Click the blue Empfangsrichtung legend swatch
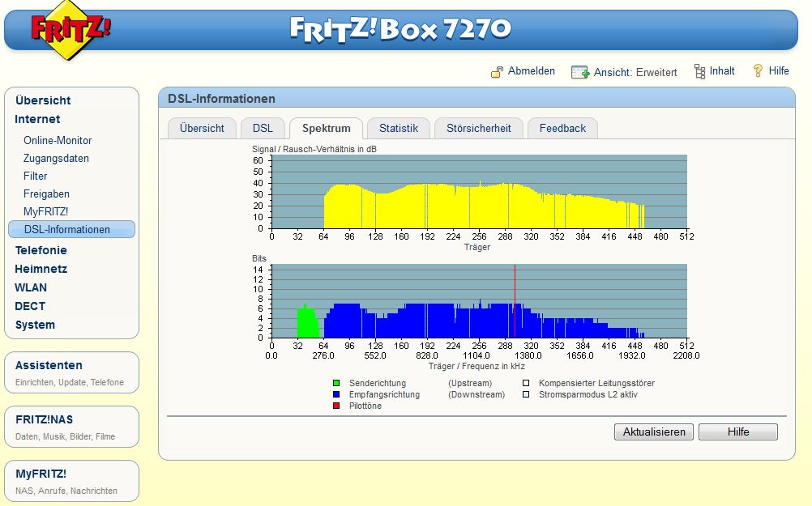This screenshot has width=812, height=506. (x=336, y=395)
